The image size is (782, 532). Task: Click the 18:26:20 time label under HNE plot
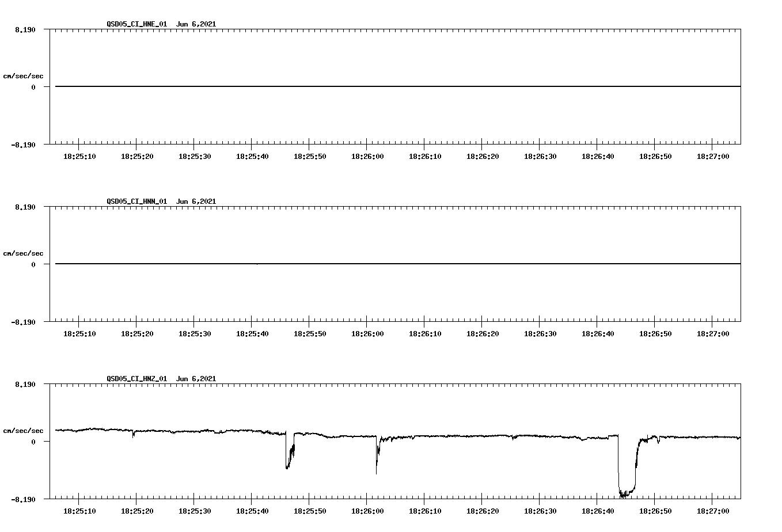pyautogui.click(x=483, y=156)
